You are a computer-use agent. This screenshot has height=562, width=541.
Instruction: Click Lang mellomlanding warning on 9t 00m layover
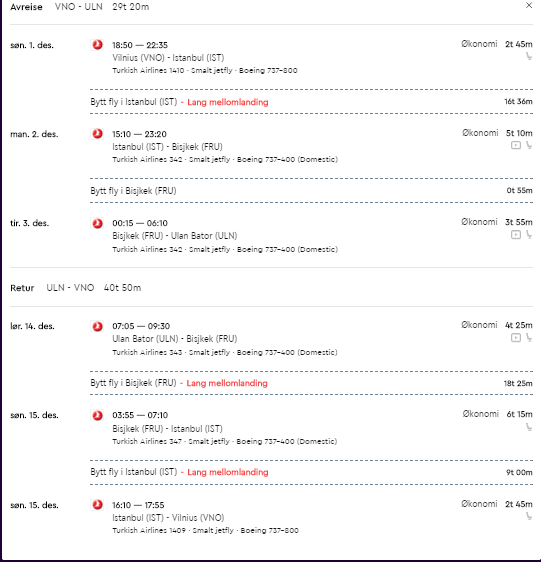tap(228, 472)
